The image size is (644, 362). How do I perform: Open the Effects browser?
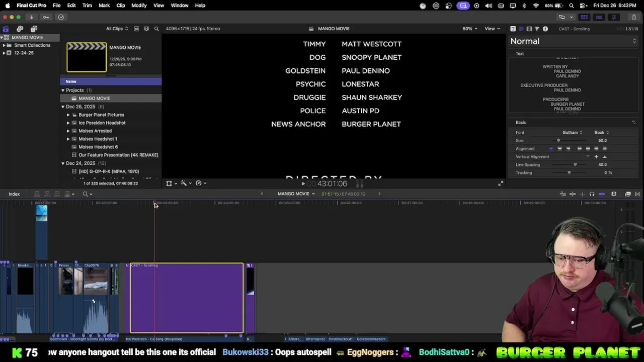628,194
